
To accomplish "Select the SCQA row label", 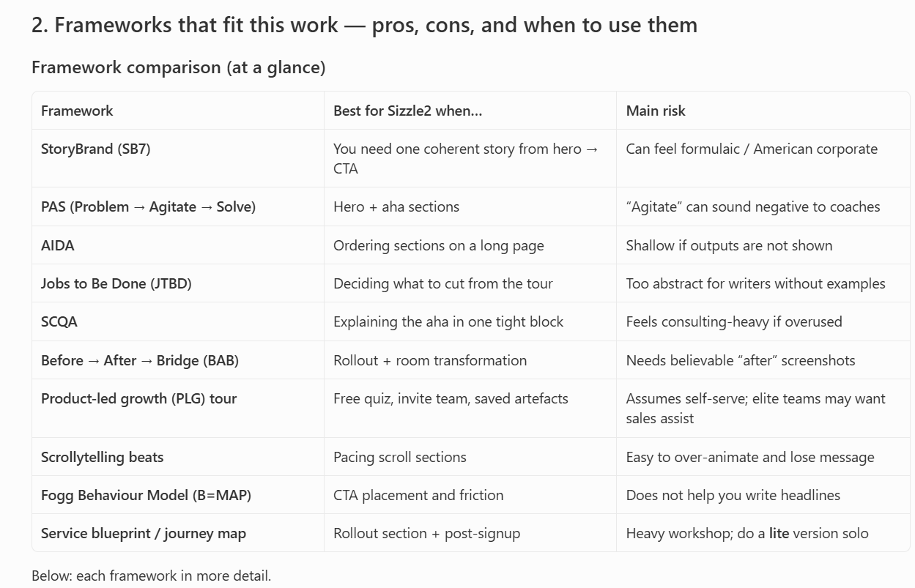I will (x=59, y=321).
